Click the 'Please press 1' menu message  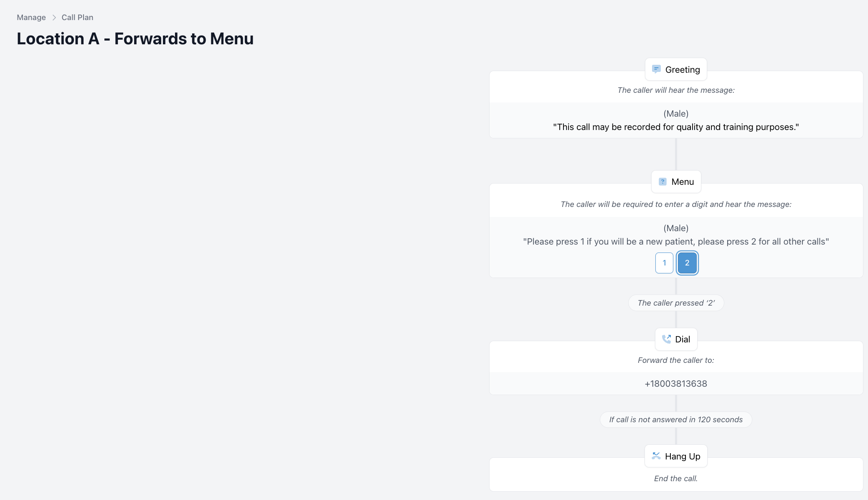[676, 242]
